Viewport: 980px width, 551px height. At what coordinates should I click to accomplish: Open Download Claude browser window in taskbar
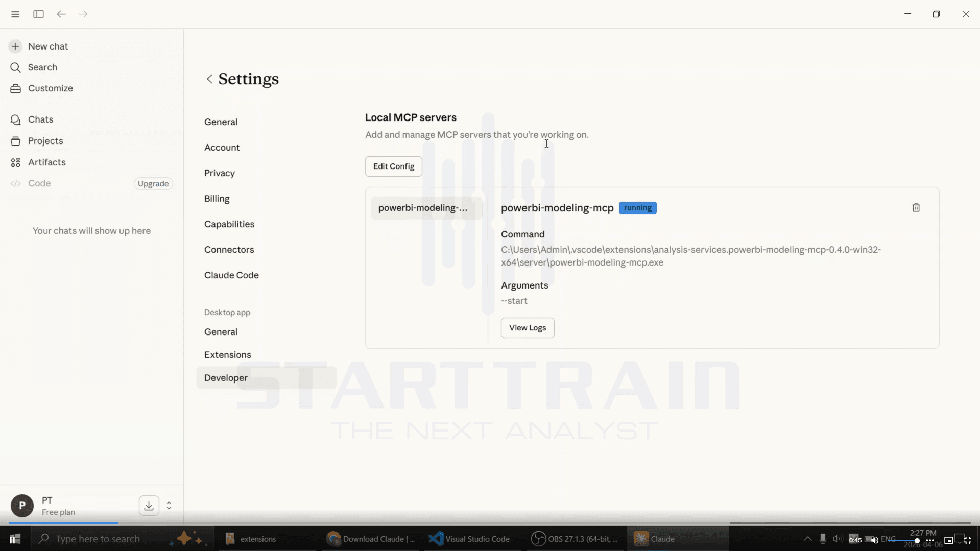click(x=371, y=539)
